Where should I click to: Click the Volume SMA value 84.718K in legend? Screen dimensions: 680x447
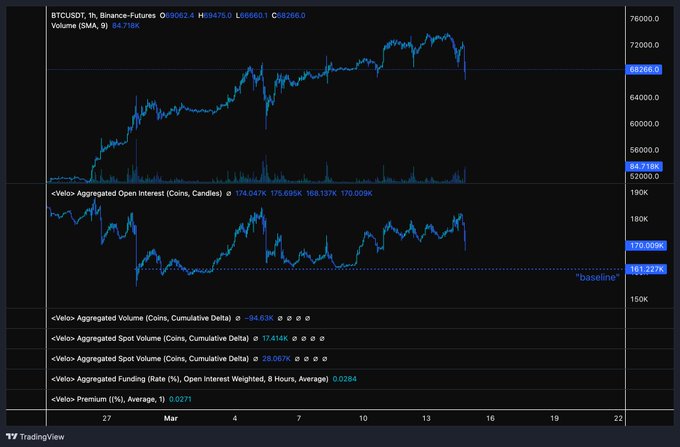pyautogui.click(x=126, y=26)
